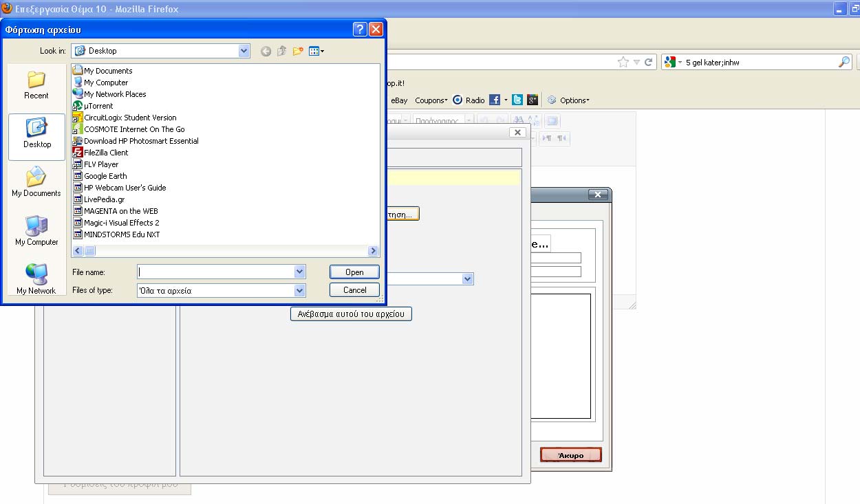Click the file list scroll left arrow

[x=78, y=251]
